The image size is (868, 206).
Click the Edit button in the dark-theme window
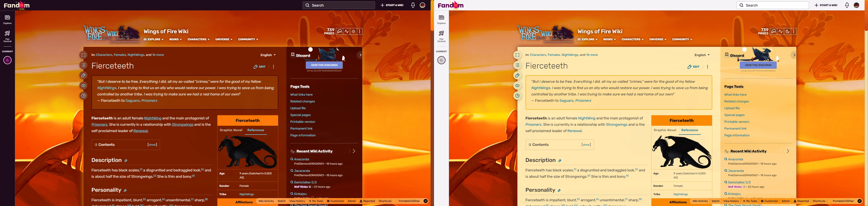(259, 67)
